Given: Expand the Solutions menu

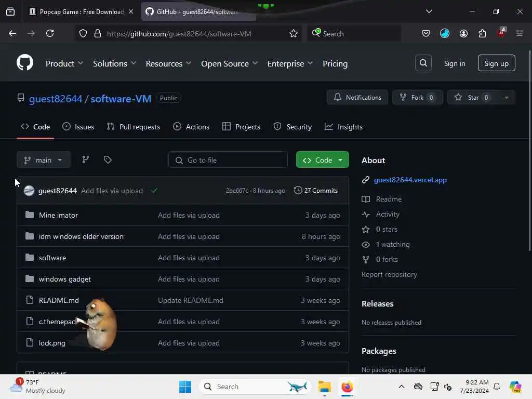Looking at the screenshot, I should click(114, 63).
